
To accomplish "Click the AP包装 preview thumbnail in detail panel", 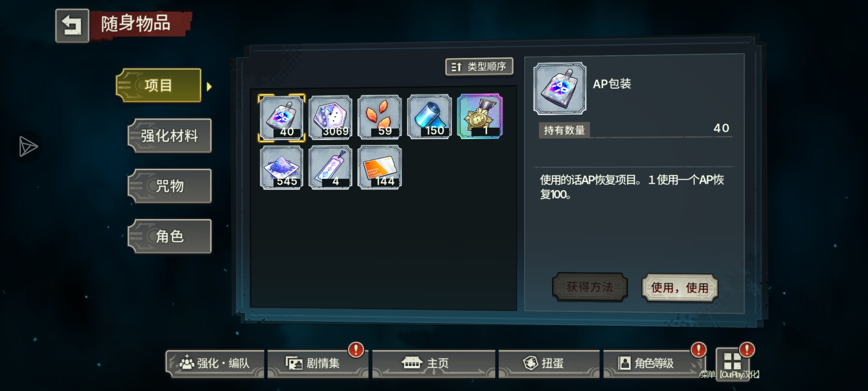I will click(560, 88).
